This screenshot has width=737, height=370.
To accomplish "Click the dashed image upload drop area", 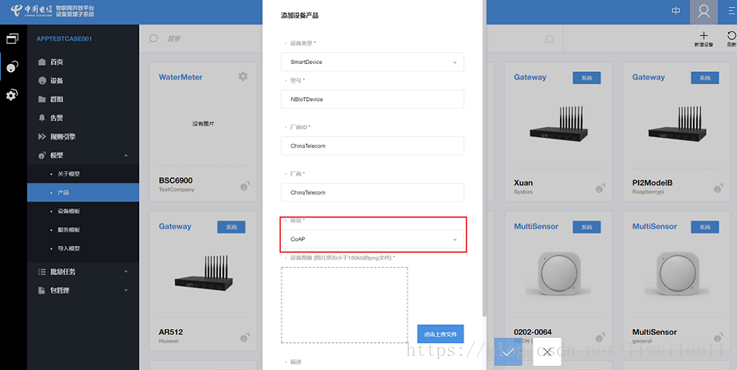I will click(x=344, y=305).
